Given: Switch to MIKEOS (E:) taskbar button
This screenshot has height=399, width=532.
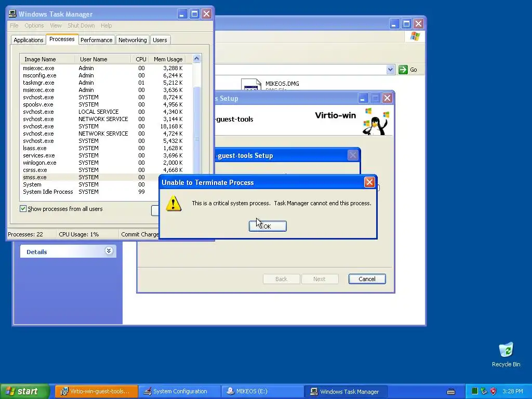Looking at the screenshot, I should pyautogui.click(x=263, y=392).
